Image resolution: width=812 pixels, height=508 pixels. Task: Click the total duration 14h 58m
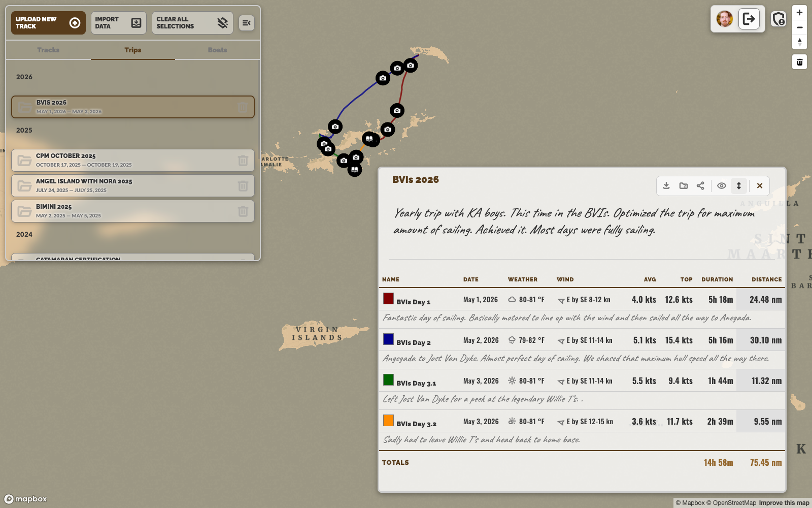coord(718,463)
